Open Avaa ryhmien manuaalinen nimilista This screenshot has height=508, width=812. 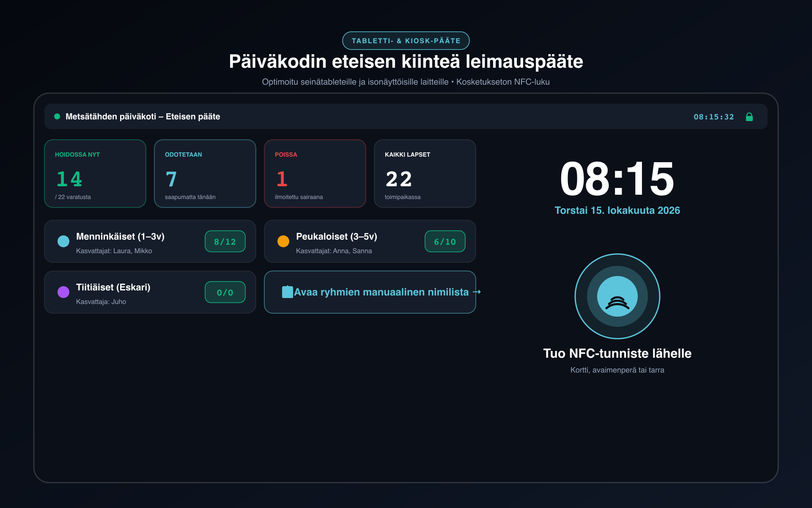[x=370, y=292]
